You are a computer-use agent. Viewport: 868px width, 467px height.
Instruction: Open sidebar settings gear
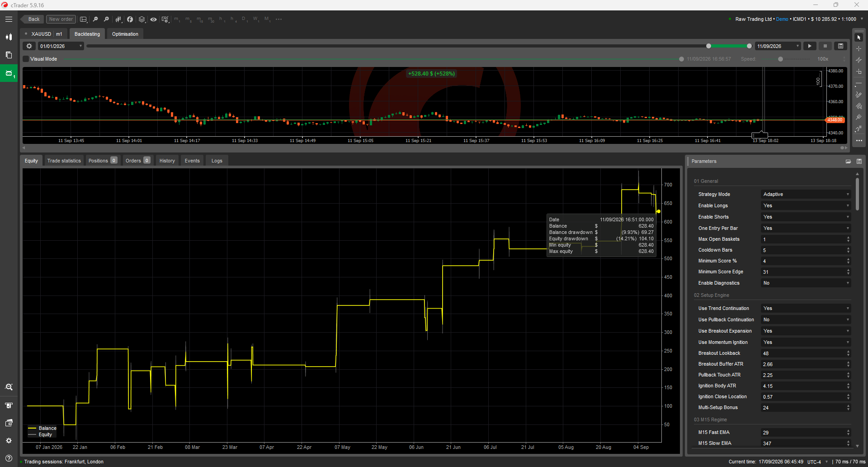point(9,441)
